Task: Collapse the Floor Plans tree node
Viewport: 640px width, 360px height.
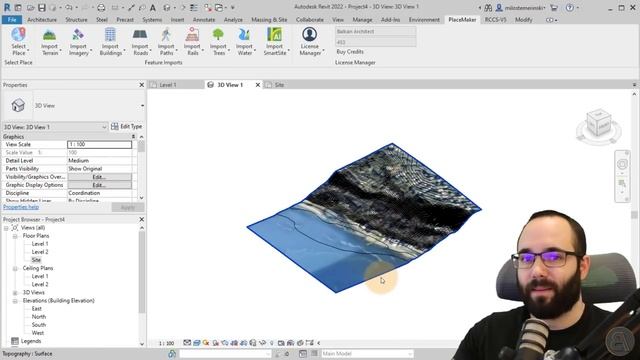Action: pos(15,236)
